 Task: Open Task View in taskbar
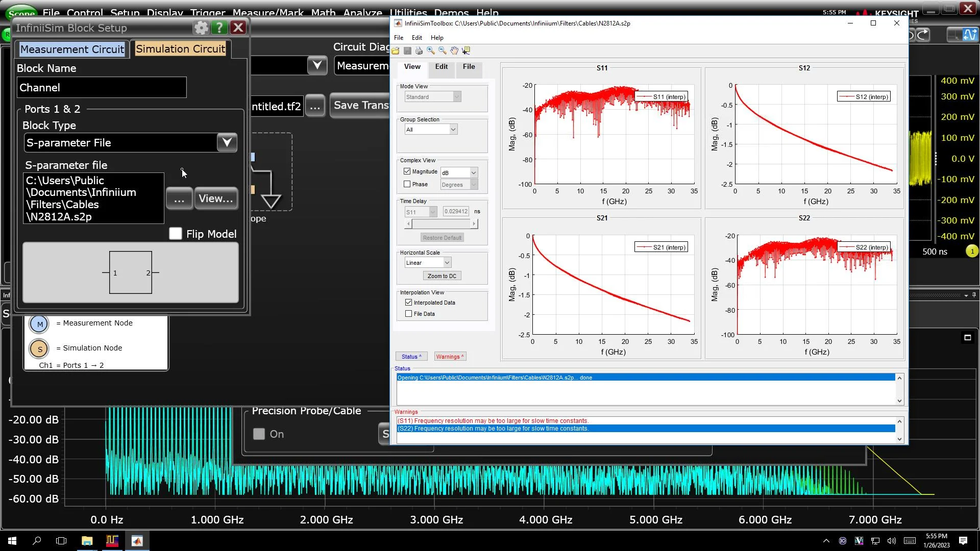61,541
